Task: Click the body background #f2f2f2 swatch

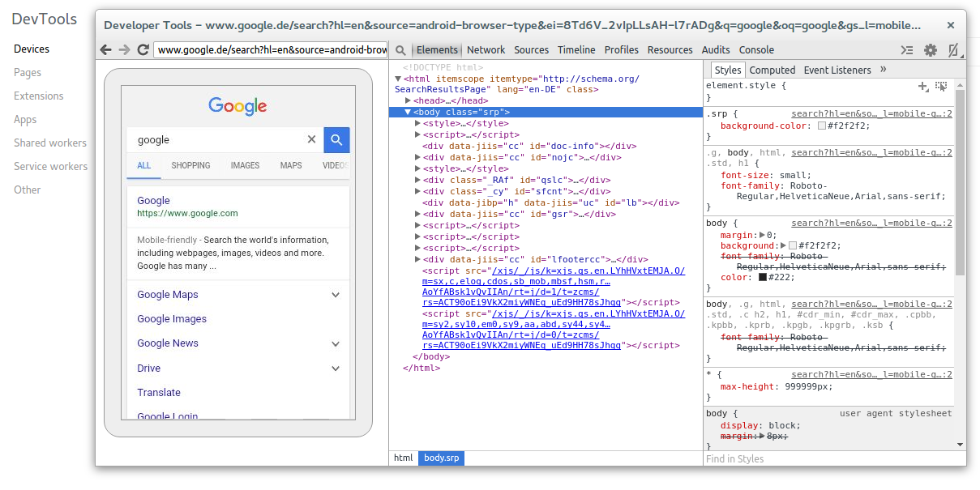Action: pyautogui.click(x=793, y=245)
